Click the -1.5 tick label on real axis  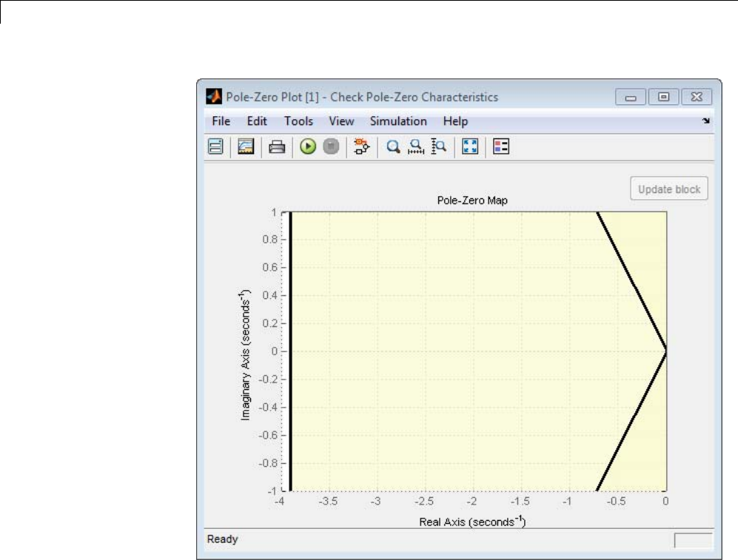[x=520, y=502]
